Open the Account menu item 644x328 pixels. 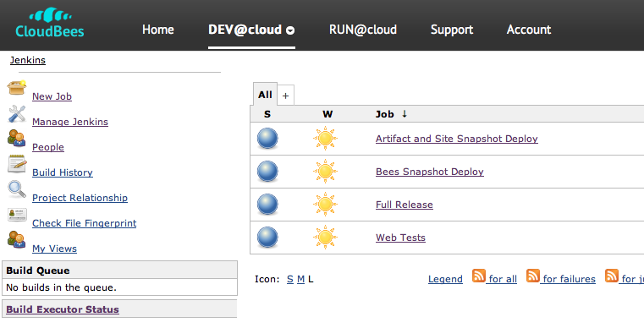click(x=529, y=30)
